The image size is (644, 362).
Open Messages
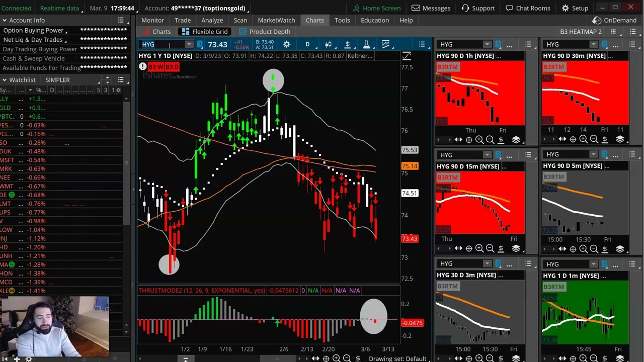pyautogui.click(x=431, y=8)
